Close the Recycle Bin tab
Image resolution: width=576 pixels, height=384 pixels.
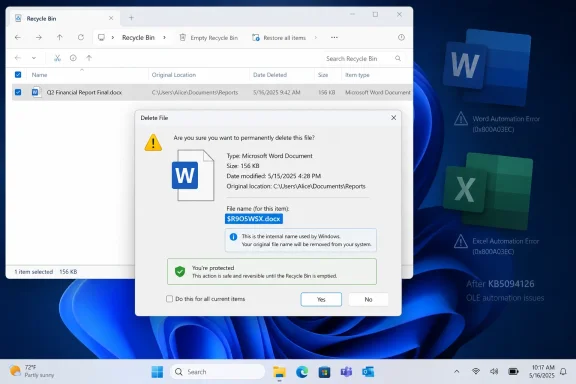tap(111, 18)
